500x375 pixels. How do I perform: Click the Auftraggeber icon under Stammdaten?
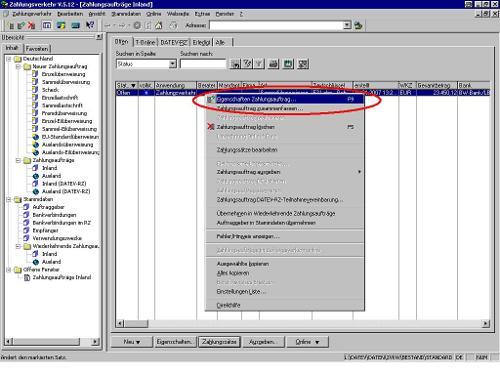click(x=26, y=207)
